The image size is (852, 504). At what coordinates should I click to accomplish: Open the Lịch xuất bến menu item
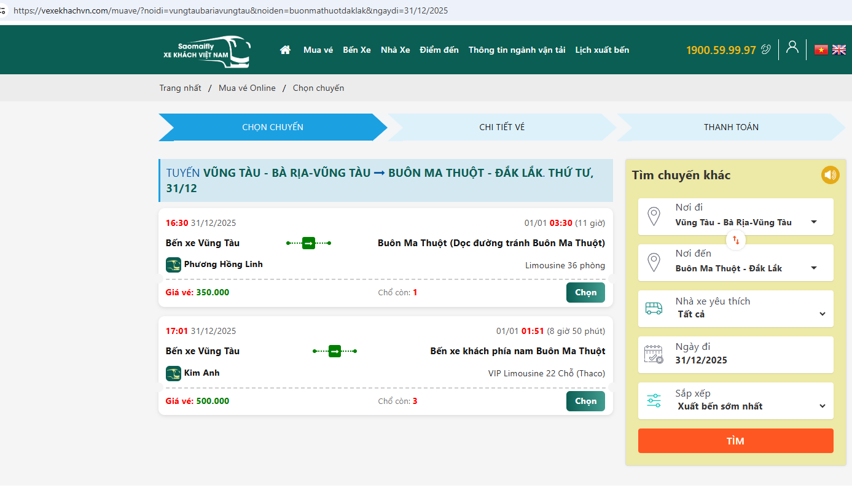601,50
